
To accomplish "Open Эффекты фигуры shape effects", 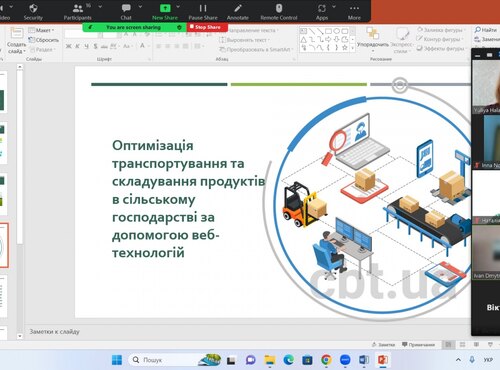I will coord(441,48).
